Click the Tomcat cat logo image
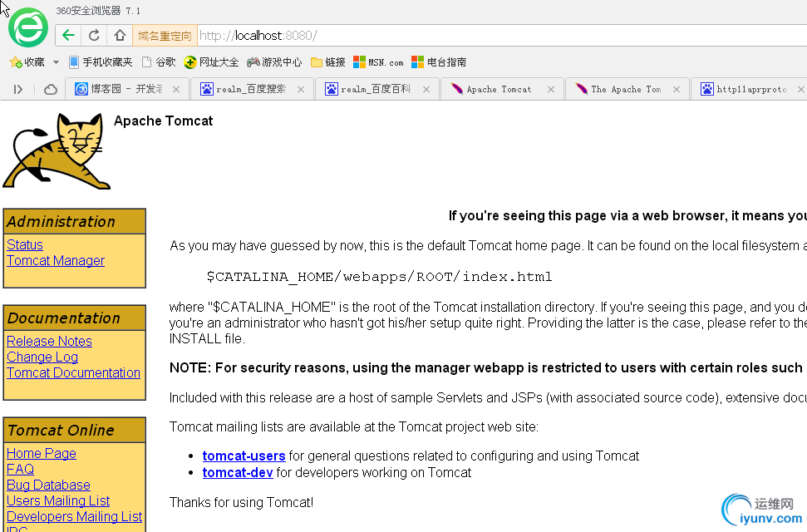Image resolution: width=807 pixels, height=532 pixels. pos(57,151)
